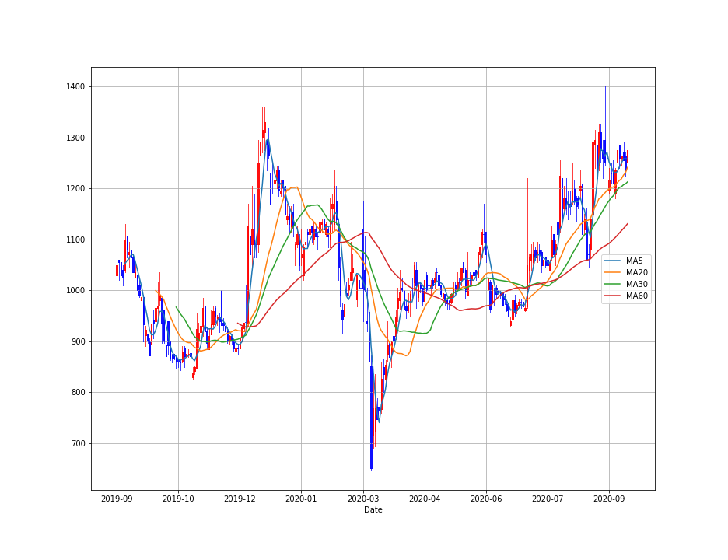Click the 2020-03 x-axis tick label
This screenshot has height=560, width=728.
tap(363, 499)
